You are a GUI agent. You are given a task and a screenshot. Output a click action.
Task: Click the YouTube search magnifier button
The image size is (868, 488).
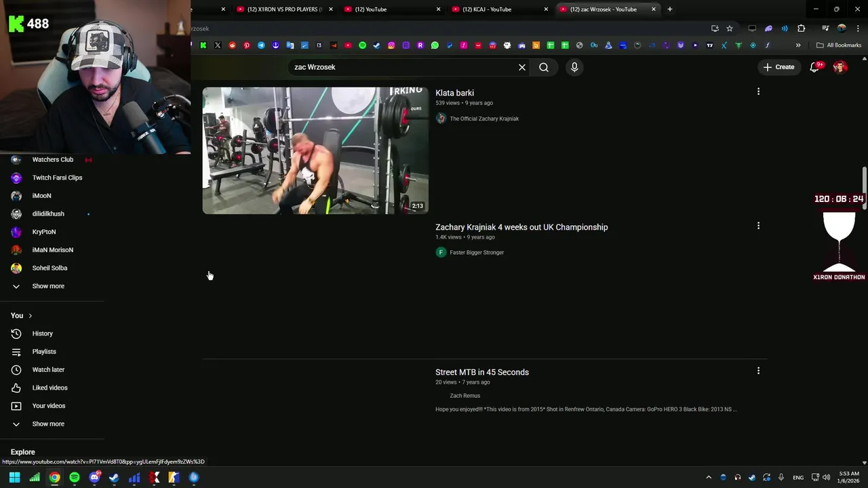[544, 67]
